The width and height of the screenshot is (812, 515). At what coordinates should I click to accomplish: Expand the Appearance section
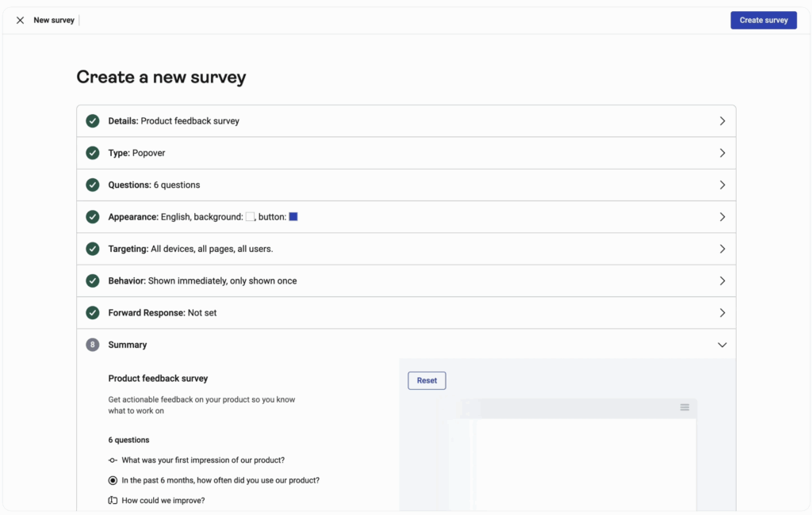pos(722,216)
